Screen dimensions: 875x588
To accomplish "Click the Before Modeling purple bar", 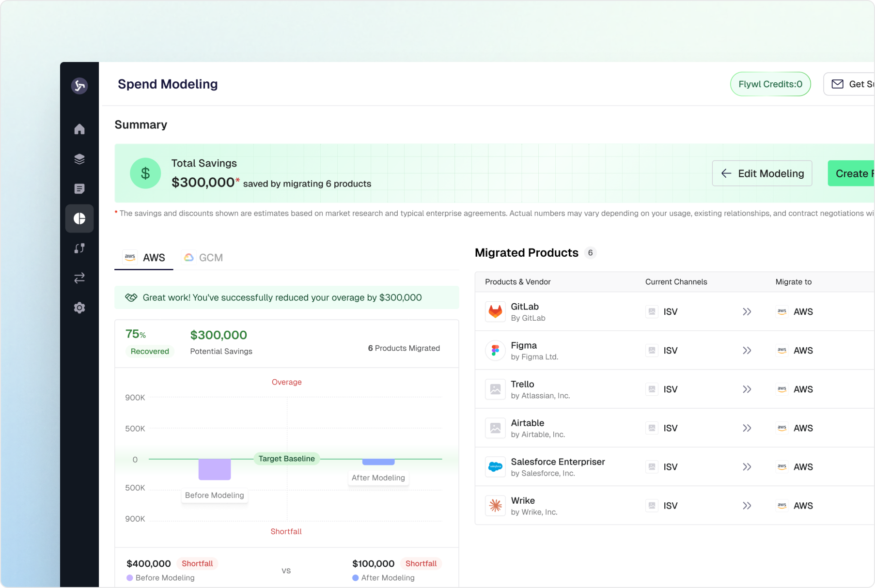I will [x=215, y=469].
